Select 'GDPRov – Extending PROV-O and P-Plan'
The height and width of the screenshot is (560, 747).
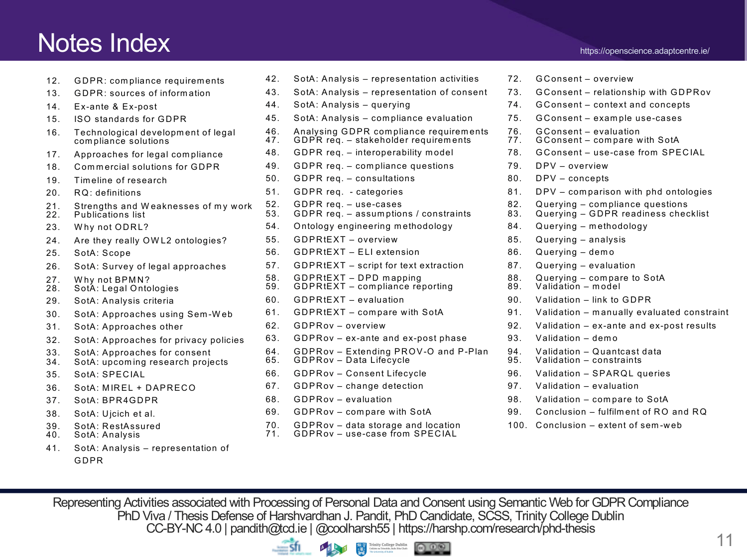[391, 351]
